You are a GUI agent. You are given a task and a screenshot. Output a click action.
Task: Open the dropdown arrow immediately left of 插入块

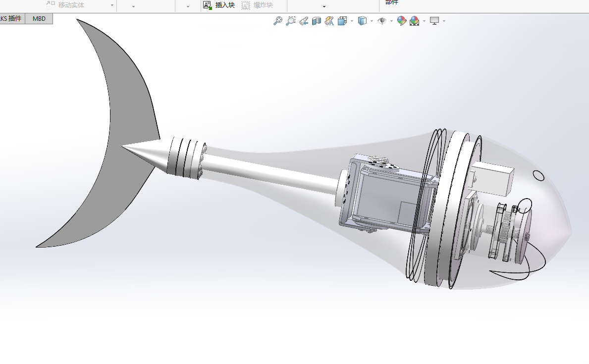[x=188, y=6]
